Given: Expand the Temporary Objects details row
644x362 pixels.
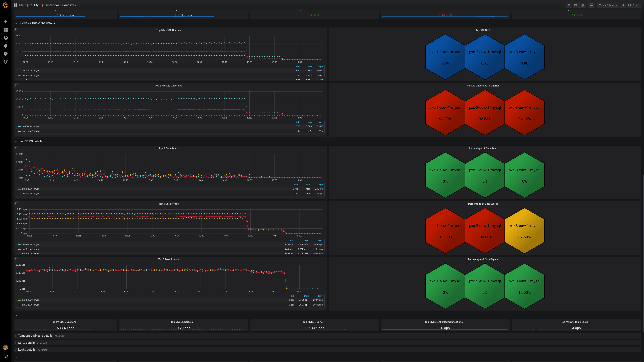Looking at the screenshot, I should [35, 336].
